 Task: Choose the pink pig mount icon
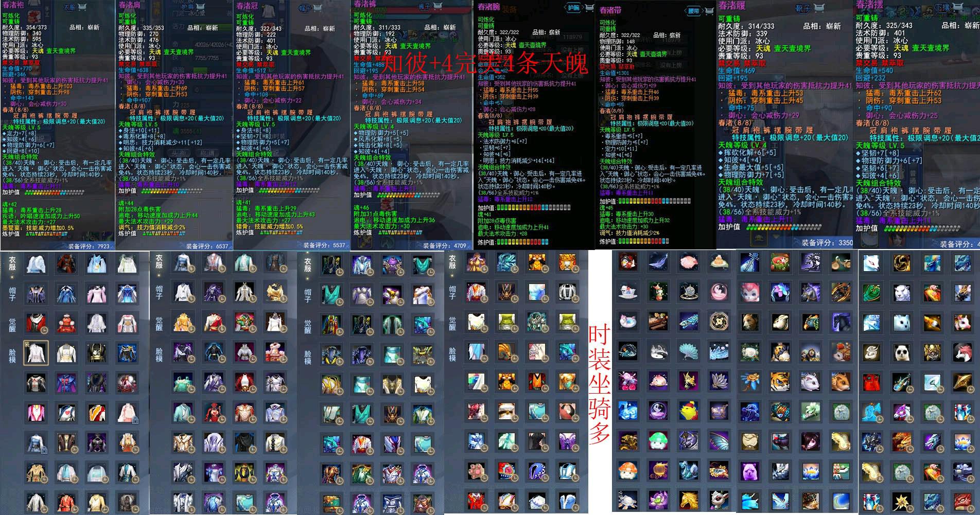pyautogui.click(x=689, y=262)
